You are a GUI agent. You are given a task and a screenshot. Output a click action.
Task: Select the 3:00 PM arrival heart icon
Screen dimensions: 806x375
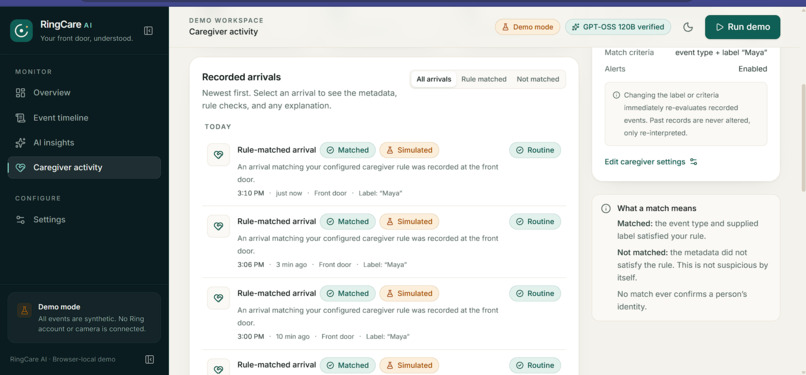[218, 298]
